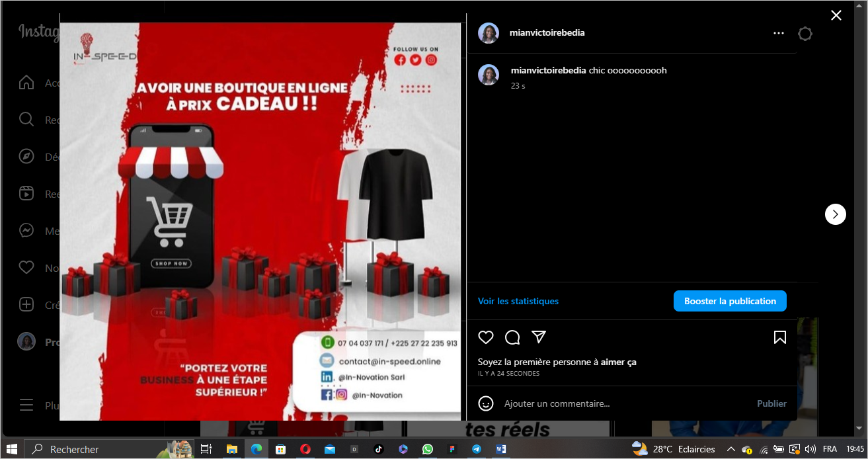Open mianvictoirebedia profile from post header
The width and height of the screenshot is (868, 459).
(547, 32)
